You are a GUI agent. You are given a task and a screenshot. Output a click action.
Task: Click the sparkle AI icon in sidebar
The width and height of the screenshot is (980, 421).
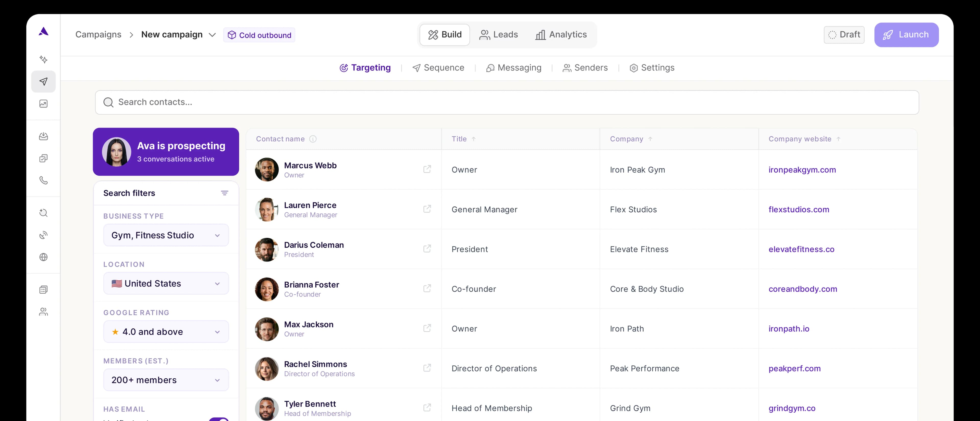(x=43, y=59)
